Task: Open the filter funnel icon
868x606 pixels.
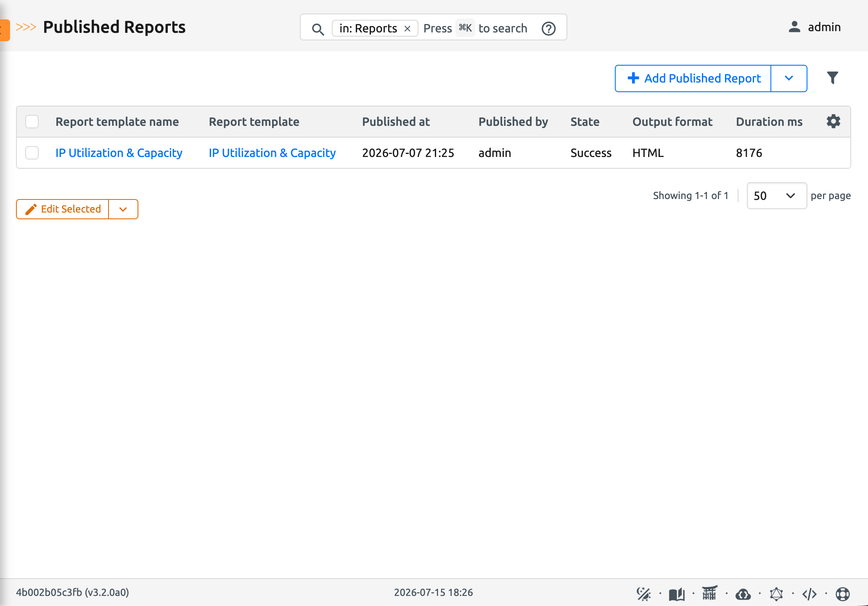Action: (833, 78)
